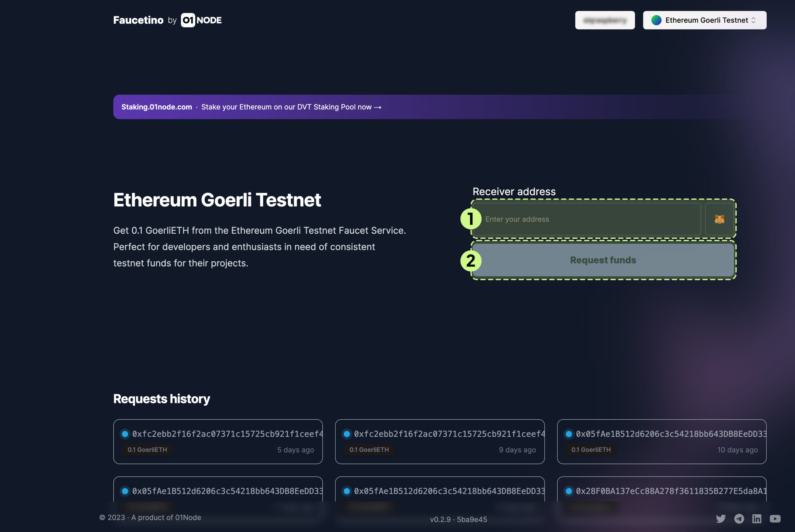Click the Requests history heading
The width and height of the screenshot is (795, 532).
click(161, 399)
